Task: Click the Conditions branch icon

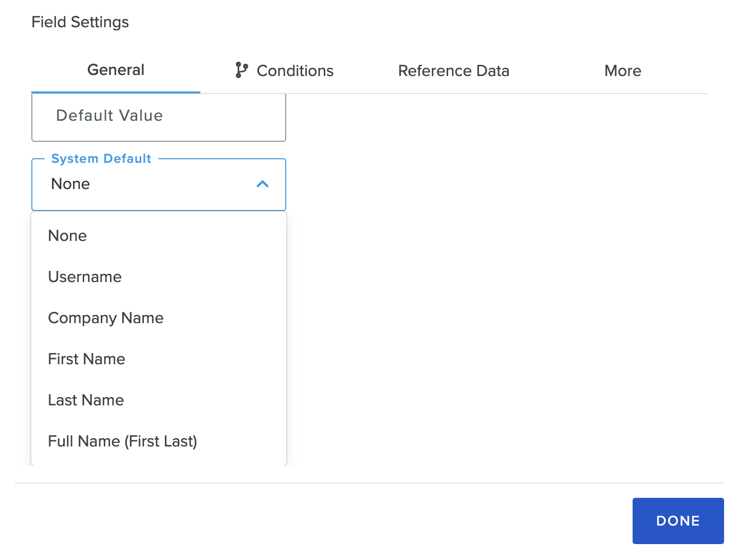Action: point(240,70)
